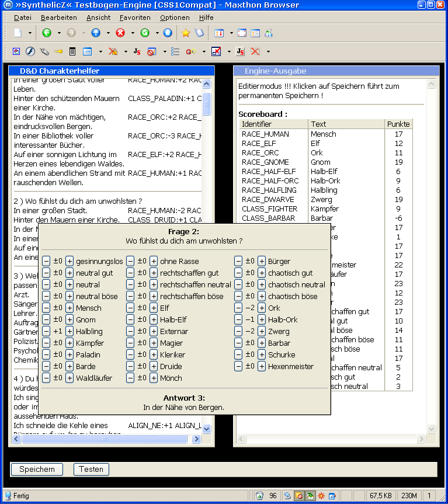Click the new blank page icon
This screenshot has width=448, height=504.
[x=18, y=33]
